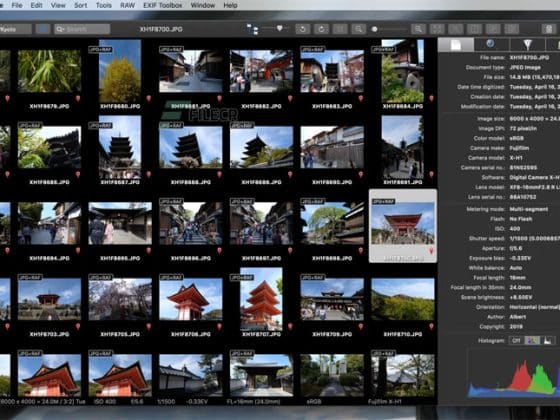Switch to the general info tab with the document icon

[x=456, y=45]
